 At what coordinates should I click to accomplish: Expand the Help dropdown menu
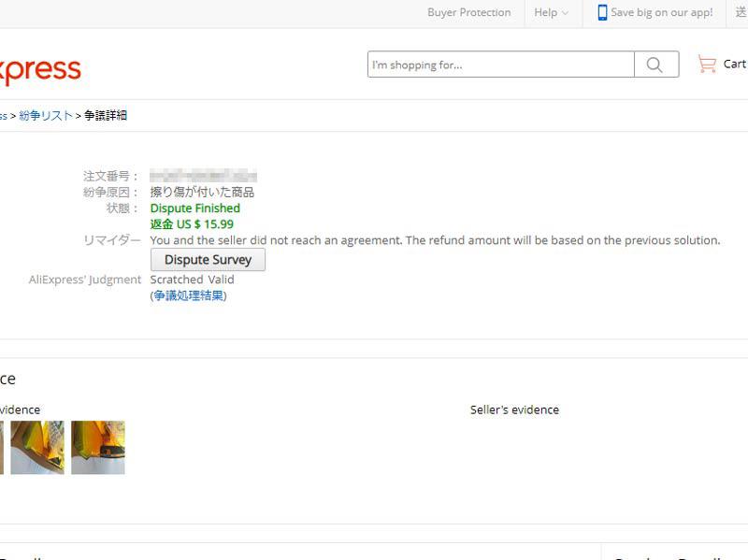[x=551, y=12]
